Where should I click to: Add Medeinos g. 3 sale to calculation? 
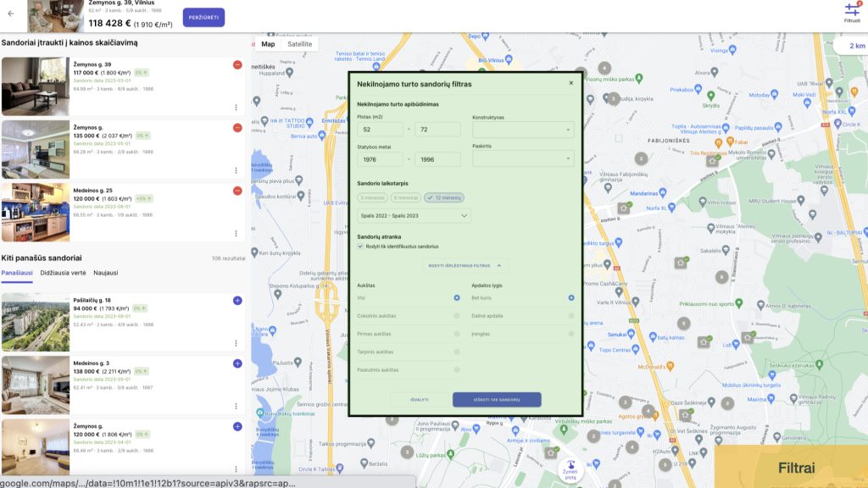(x=236, y=363)
